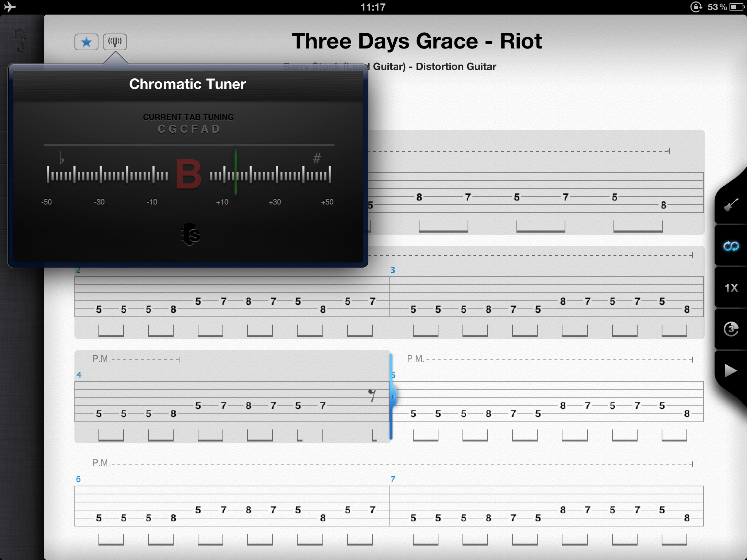
Task: Tap the Songsterr mascot sidebar icon
Action: click(x=20, y=40)
